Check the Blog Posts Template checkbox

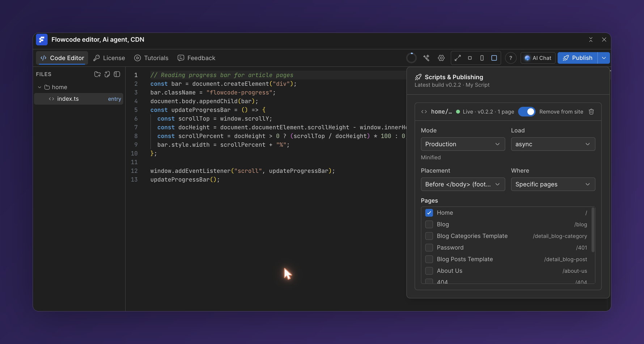[x=429, y=259]
